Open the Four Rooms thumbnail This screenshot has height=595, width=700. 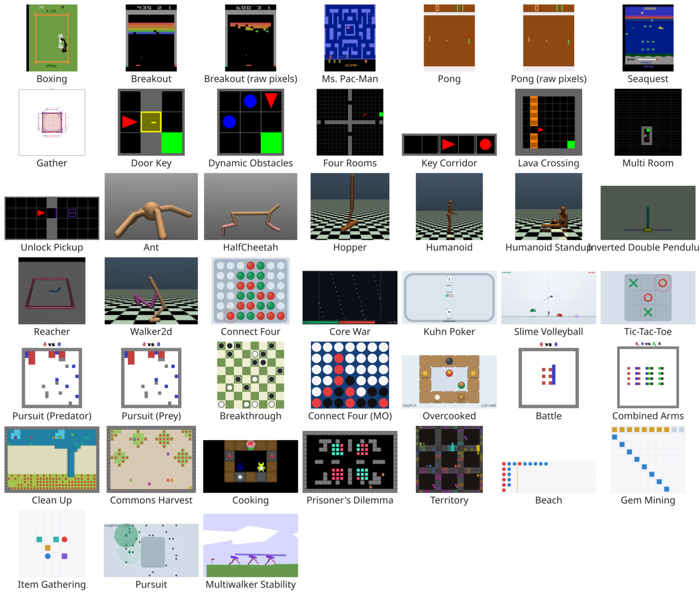coord(350,122)
